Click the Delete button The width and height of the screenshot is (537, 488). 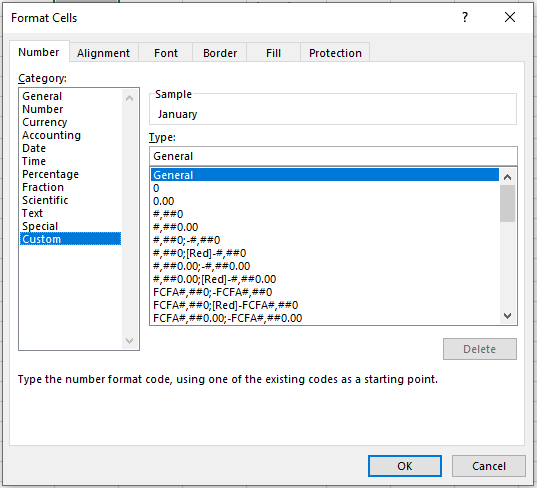pos(479,349)
